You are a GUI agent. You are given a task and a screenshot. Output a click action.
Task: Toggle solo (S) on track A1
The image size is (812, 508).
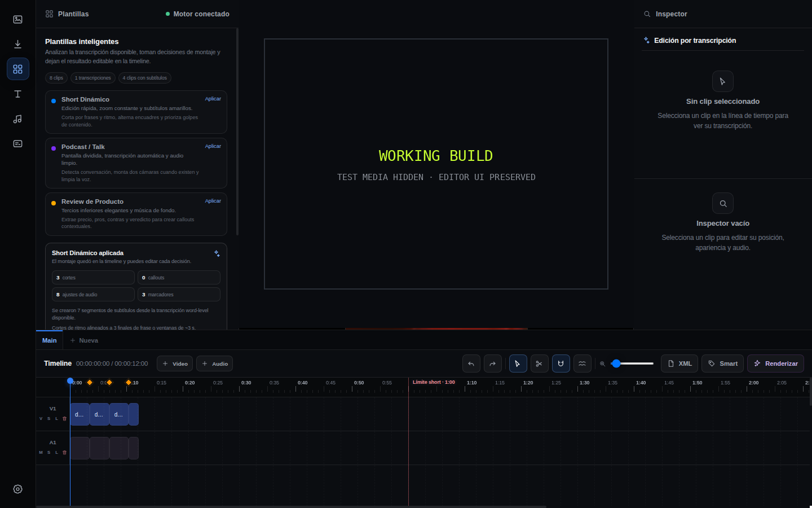pos(48,453)
